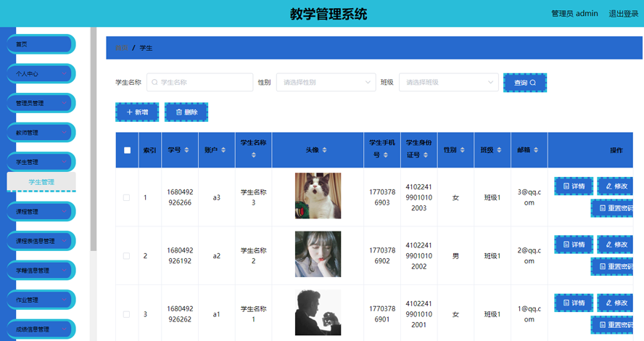This screenshot has height=341, width=644.
Task: Expand the 学籍信息管理 sidebar menu
Action: click(x=41, y=271)
